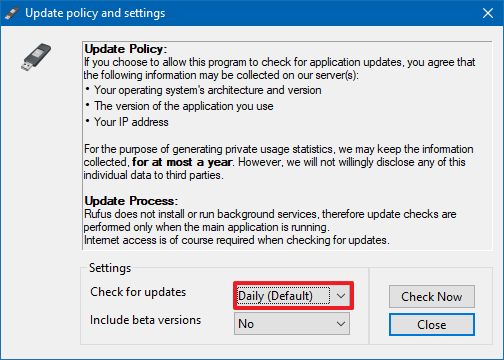Click the 'Include beta versions' label
The width and height of the screenshot is (504, 360).
(x=145, y=320)
